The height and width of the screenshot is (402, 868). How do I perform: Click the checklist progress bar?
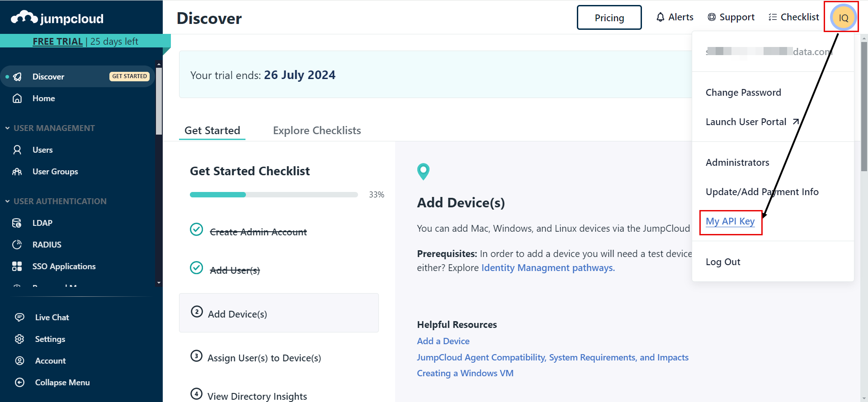[x=274, y=195]
